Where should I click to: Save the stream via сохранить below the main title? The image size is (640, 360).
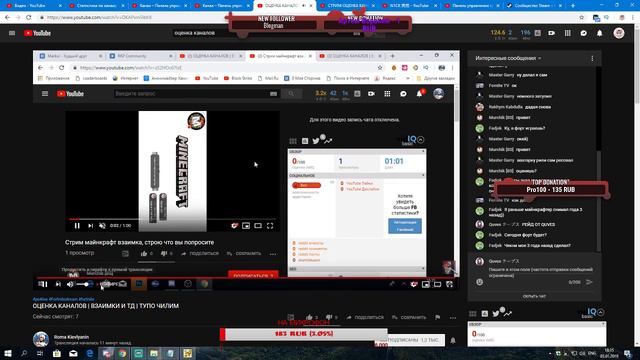(409, 317)
